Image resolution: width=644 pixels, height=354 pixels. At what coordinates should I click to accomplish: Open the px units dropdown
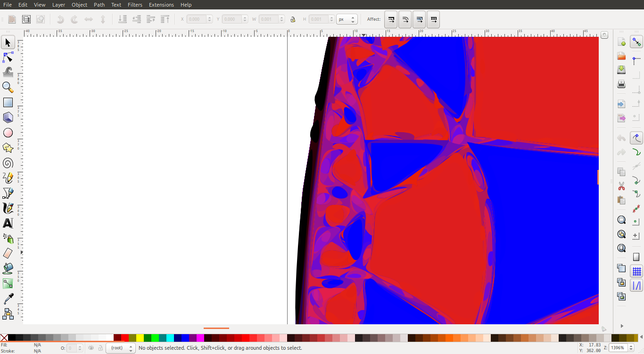coord(347,19)
